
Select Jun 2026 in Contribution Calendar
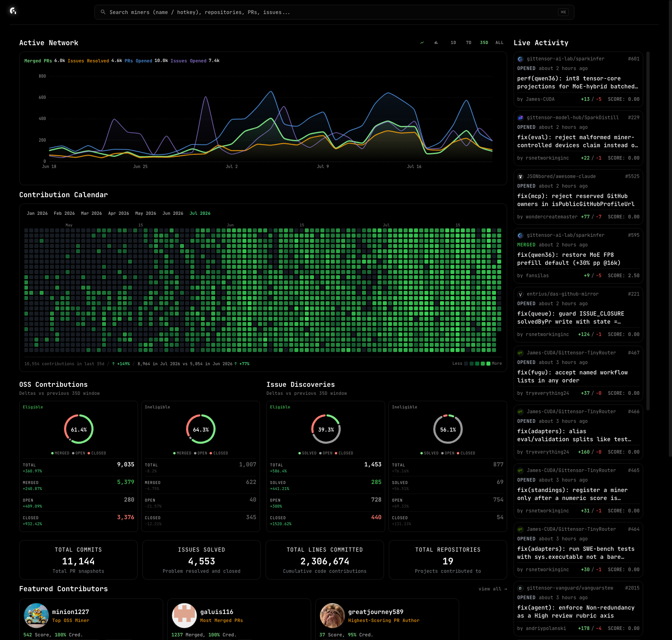pyautogui.click(x=173, y=213)
